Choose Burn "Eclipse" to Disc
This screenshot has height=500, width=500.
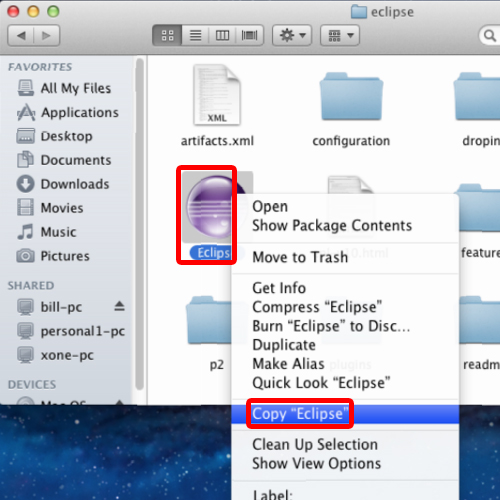pyautogui.click(x=331, y=326)
